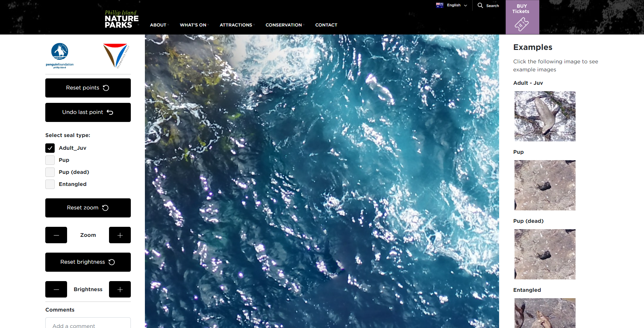This screenshot has height=328, width=644.
Task: Click the Phillip Island Nature Parks logo
Action: tap(121, 19)
